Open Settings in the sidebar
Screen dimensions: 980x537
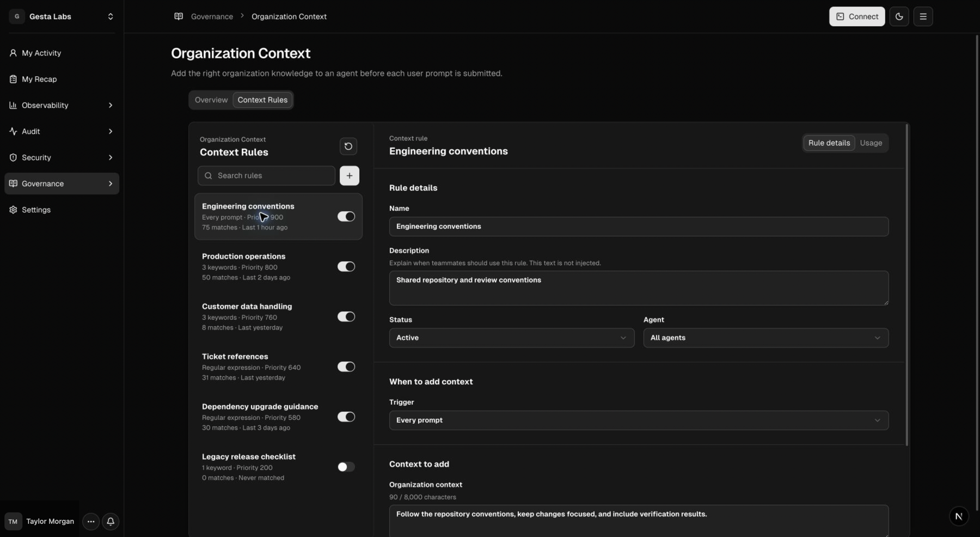[x=62, y=210]
